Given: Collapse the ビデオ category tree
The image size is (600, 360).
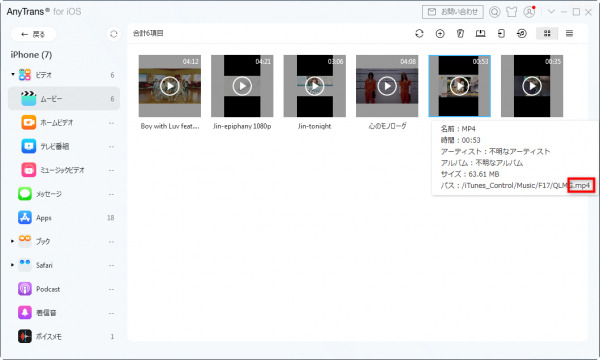Looking at the screenshot, I should pos(13,75).
